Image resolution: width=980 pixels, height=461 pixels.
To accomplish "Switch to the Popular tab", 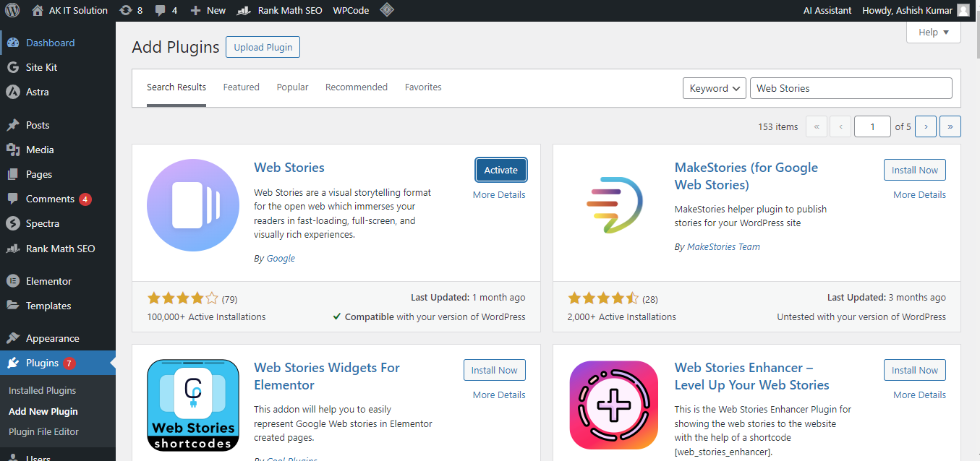I will 292,87.
